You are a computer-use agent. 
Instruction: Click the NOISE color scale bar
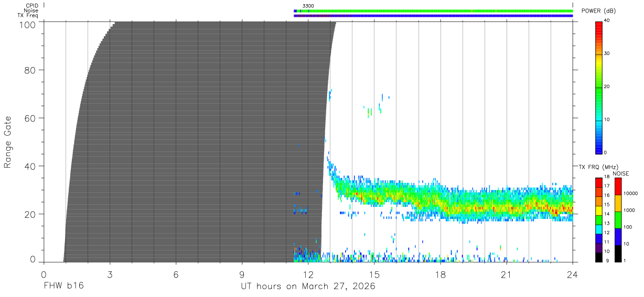[x=618, y=219]
